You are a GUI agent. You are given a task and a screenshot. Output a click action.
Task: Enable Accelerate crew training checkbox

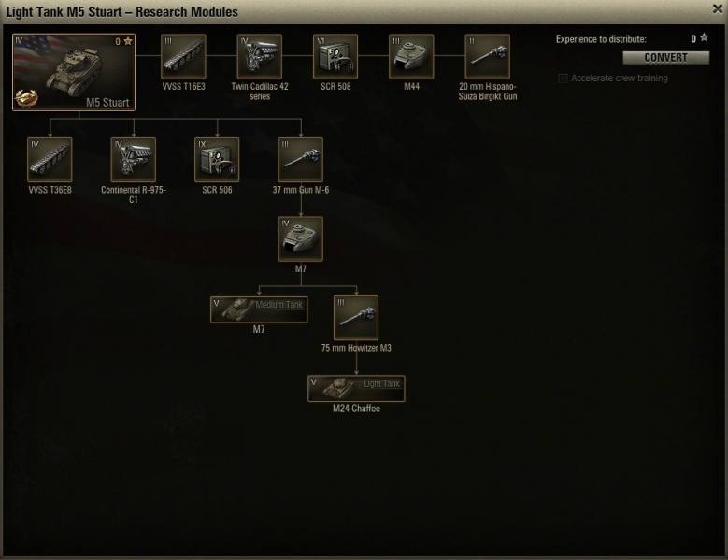point(563,78)
